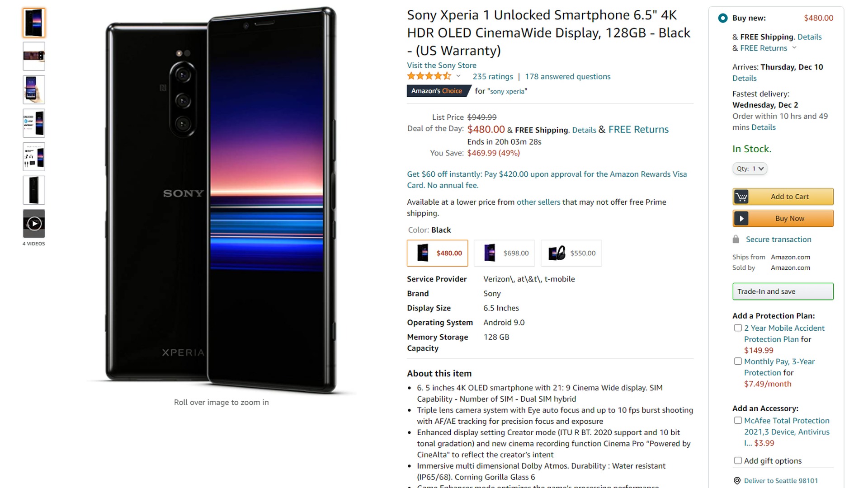Select the purple variant priced $698.00
The height and width of the screenshot is (488, 868).
[505, 253]
